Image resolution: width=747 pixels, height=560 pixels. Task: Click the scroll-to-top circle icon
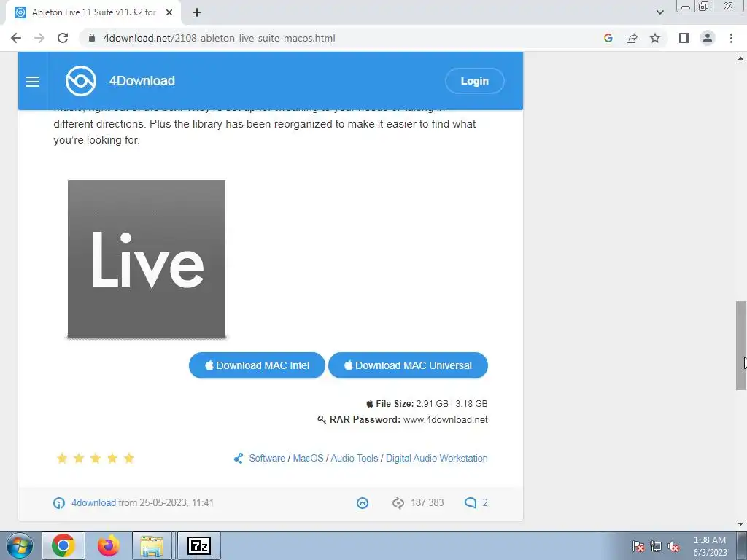(x=363, y=503)
